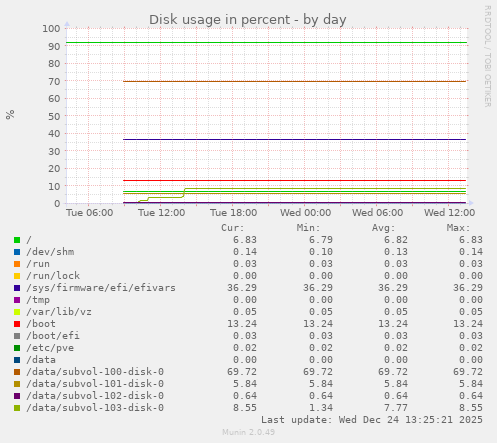Select the /sys/firmware/efi/efivars label

point(101,288)
